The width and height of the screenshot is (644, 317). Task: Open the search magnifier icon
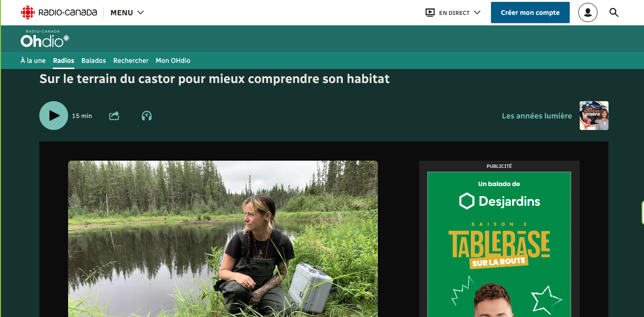click(x=614, y=12)
